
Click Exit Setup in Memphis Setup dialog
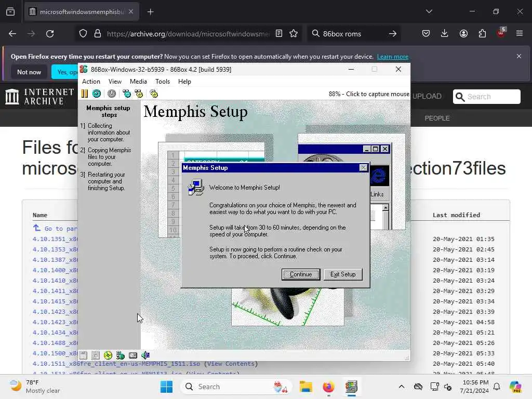coord(343,274)
